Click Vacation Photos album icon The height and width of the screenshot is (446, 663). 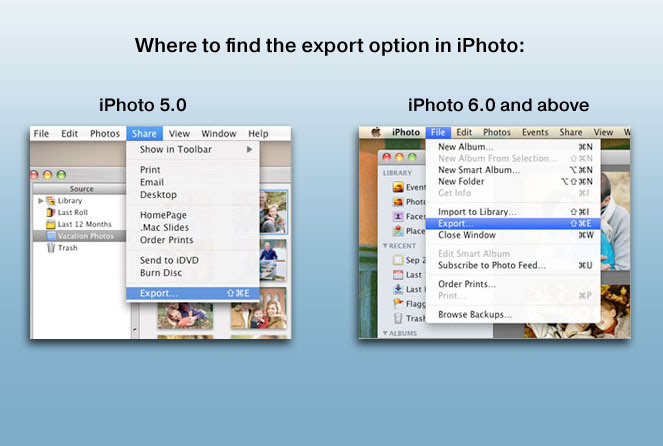point(51,236)
